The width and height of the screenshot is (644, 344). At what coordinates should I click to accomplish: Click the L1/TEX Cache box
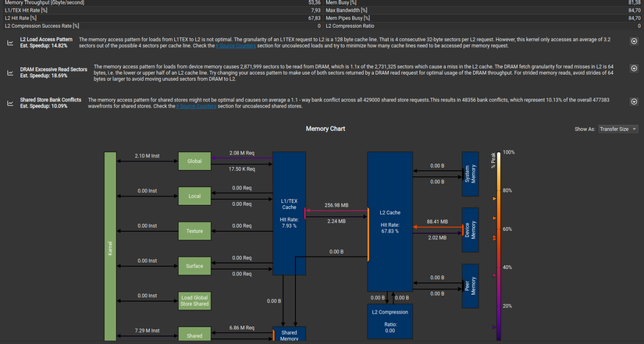289,214
